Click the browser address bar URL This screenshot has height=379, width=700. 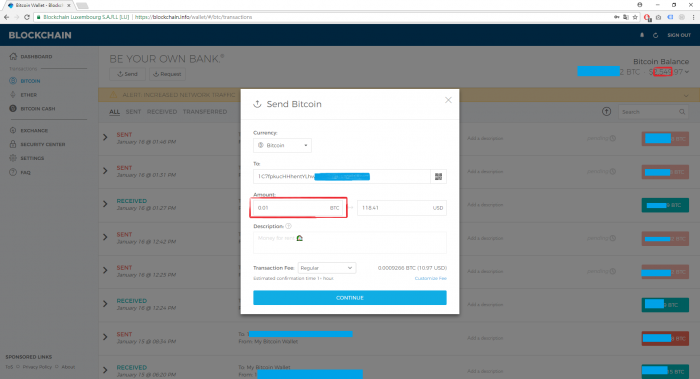[193, 17]
